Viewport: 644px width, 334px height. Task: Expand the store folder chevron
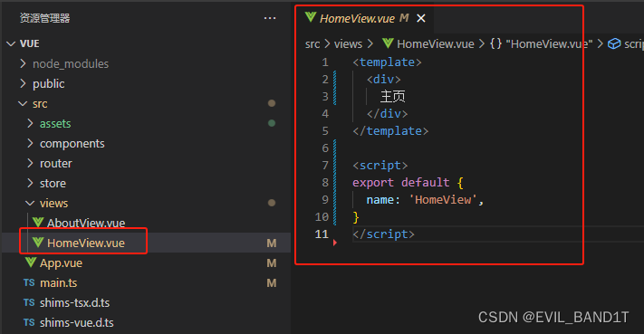[30, 183]
